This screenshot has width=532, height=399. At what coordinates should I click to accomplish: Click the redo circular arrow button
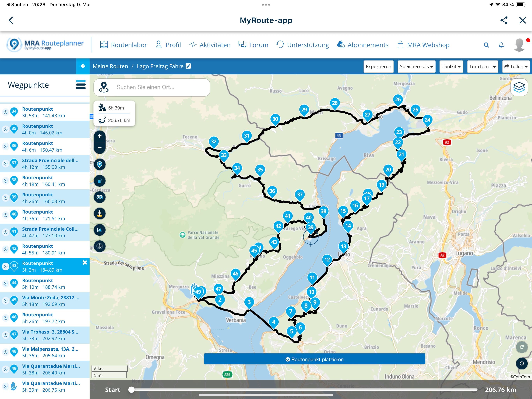522,347
